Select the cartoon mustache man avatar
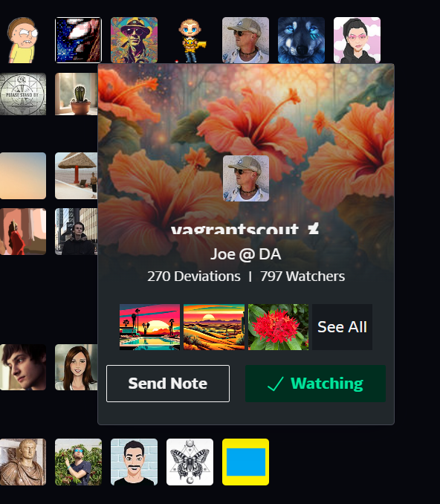 (x=134, y=462)
